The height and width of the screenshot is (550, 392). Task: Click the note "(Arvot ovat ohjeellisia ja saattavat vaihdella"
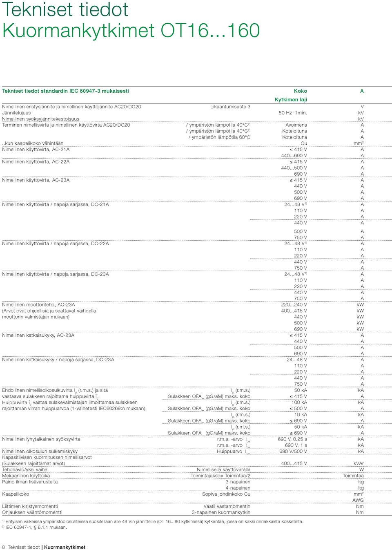tap(49, 311)
